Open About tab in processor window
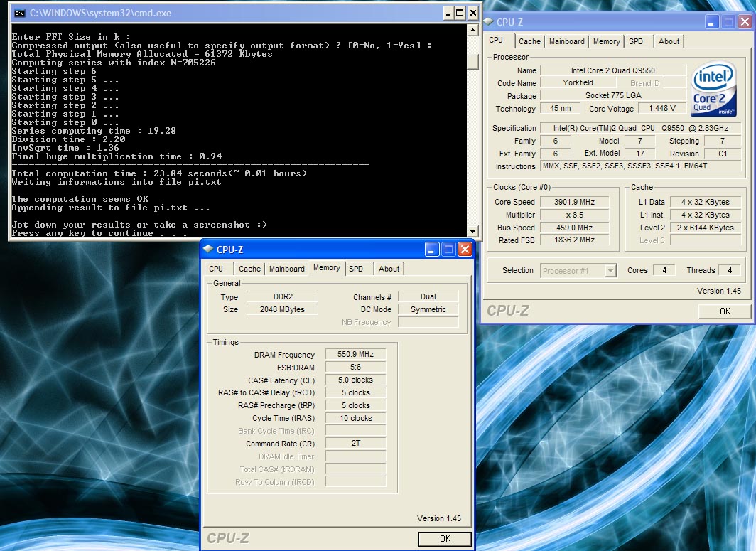Screen dimensions: 756x551 click(x=669, y=41)
